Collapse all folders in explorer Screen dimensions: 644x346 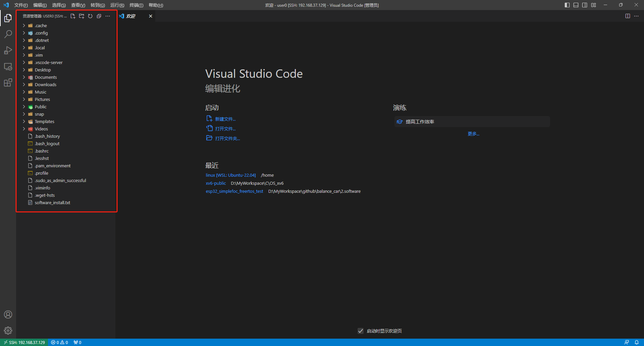pyautogui.click(x=99, y=16)
